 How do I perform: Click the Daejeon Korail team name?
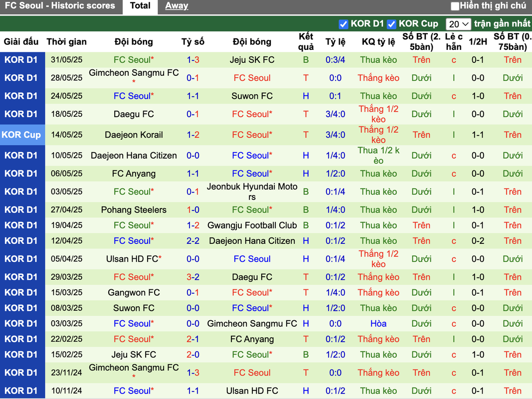point(134,135)
